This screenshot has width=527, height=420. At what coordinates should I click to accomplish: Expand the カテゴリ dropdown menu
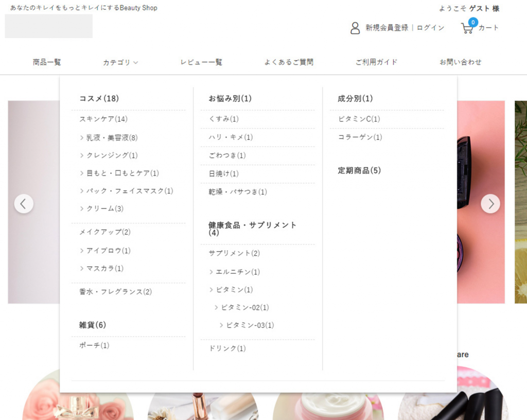point(120,62)
